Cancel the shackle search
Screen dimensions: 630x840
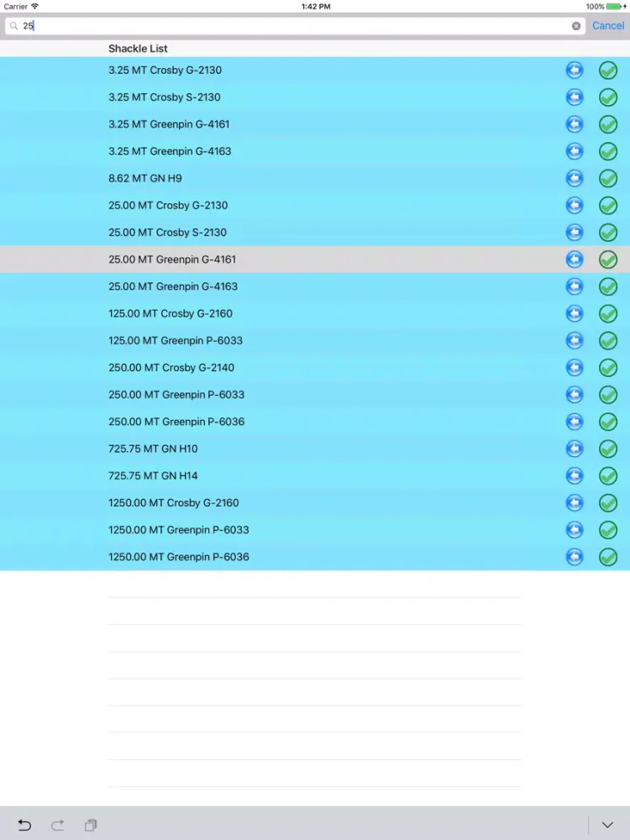point(608,26)
